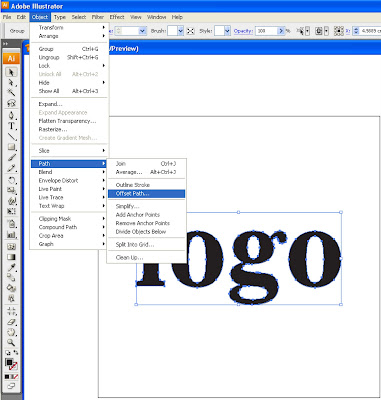Select the Magic Wand tool
381x400 pixels.
pyautogui.click(x=11, y=92)
